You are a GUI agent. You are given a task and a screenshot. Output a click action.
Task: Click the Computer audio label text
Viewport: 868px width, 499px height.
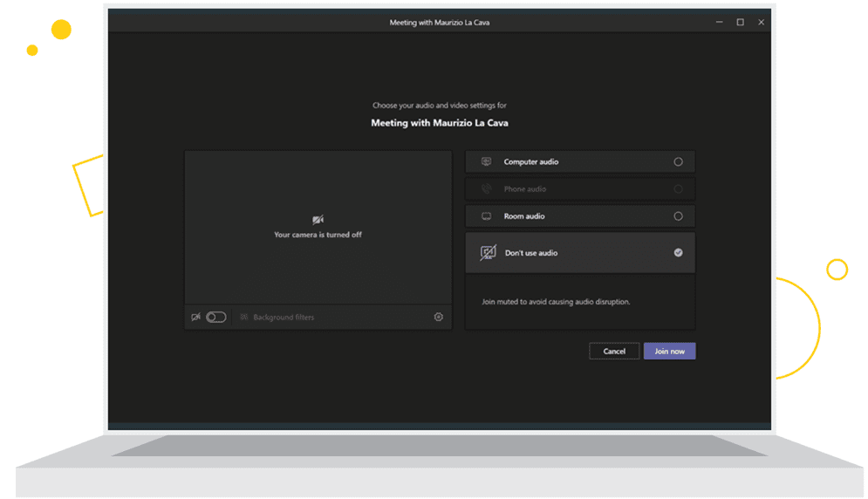pyautogui.click(x=530, y=161)
